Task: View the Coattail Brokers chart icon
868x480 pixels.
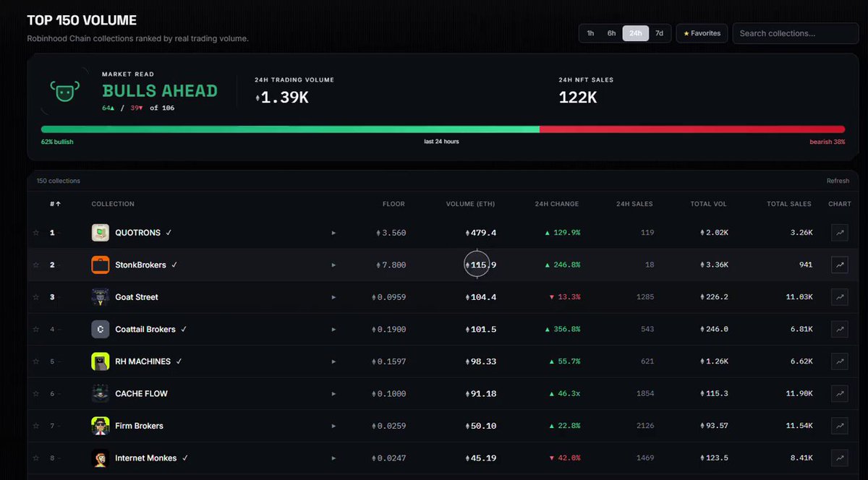Action: [840, 330]
